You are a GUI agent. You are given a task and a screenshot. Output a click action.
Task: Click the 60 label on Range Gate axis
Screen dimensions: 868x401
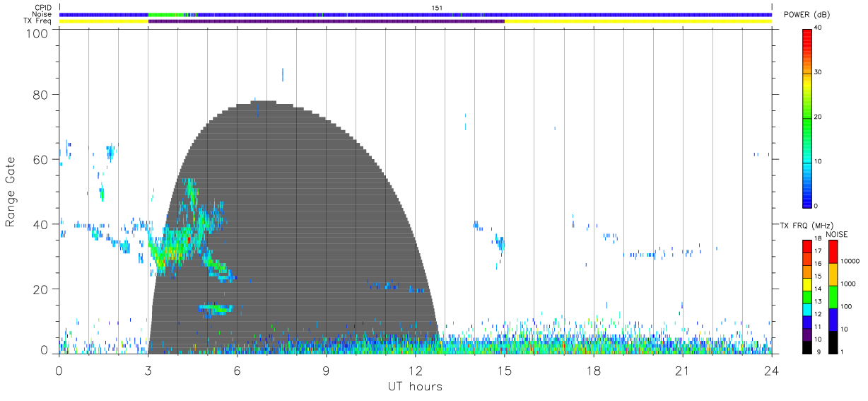tap(39, 160)
